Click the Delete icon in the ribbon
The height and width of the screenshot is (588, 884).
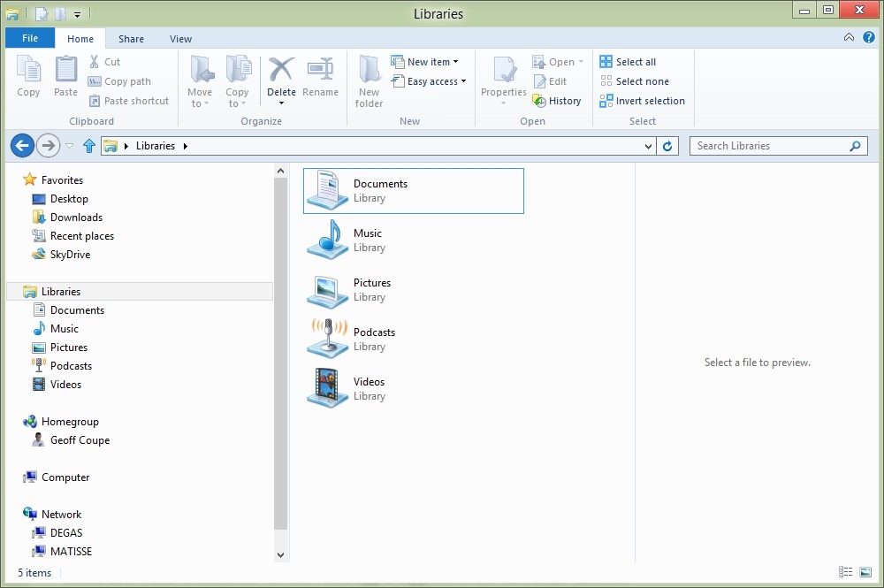click(281, 70)
